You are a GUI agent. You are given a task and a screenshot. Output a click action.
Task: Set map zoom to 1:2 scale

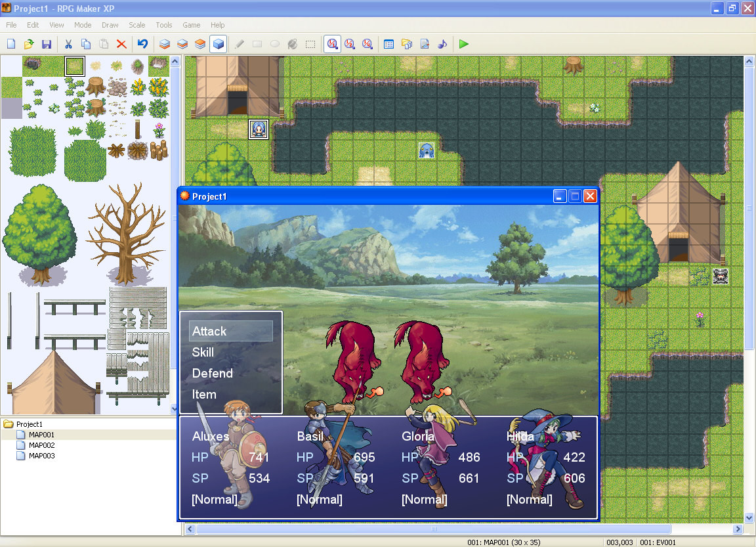(x=350, y=45)
